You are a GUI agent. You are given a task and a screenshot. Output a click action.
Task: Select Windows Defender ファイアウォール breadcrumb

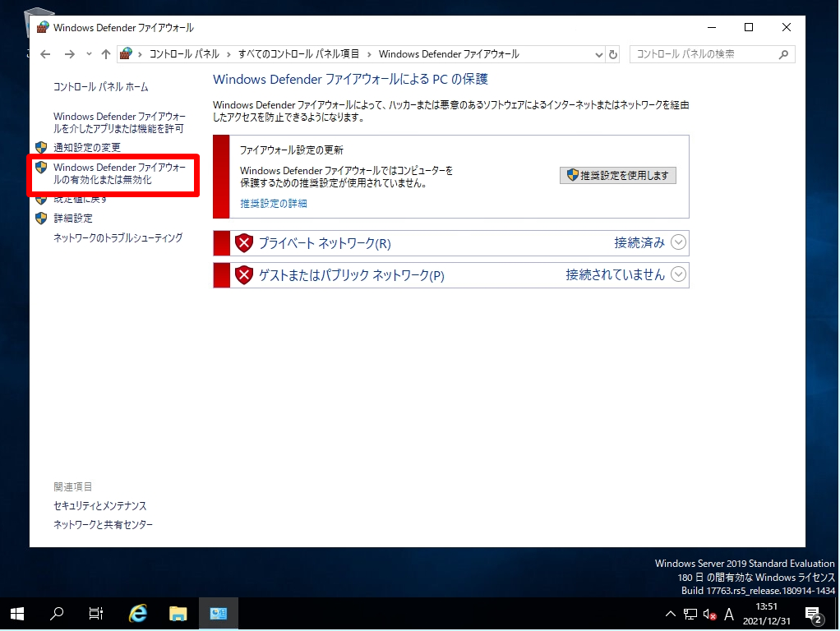(449, 54)
